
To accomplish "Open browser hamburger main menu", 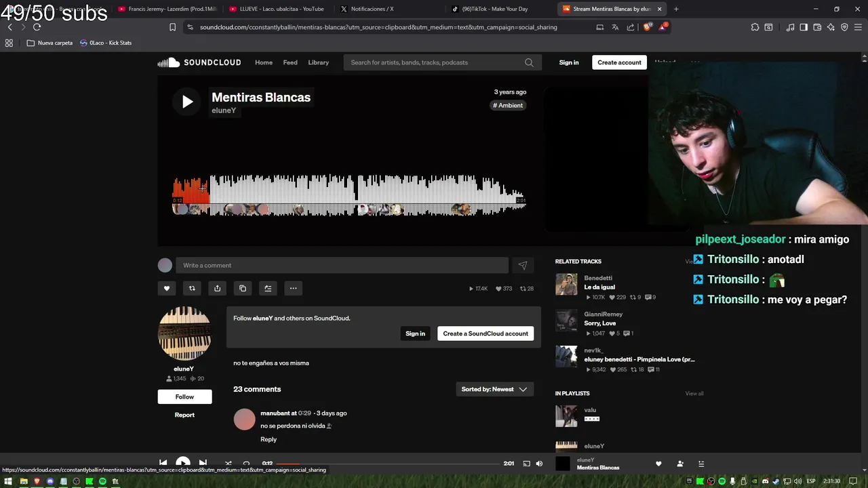I will [x=858, y=27].
